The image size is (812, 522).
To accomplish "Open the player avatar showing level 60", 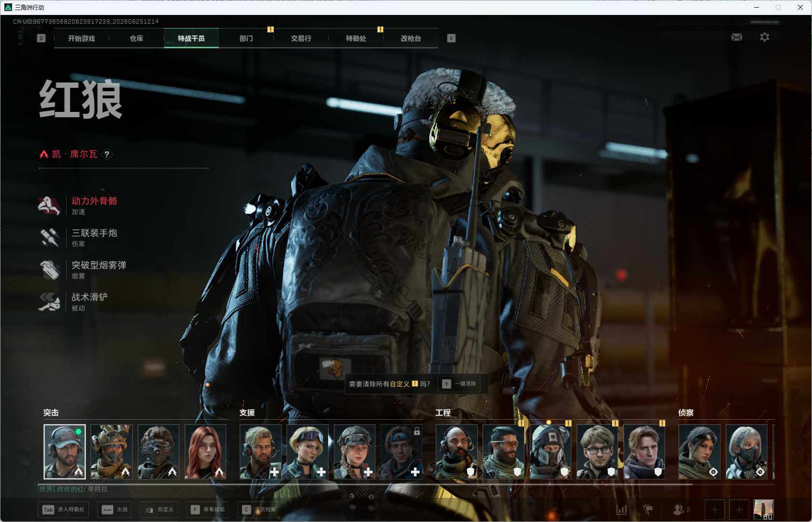I will coord(763,509).
